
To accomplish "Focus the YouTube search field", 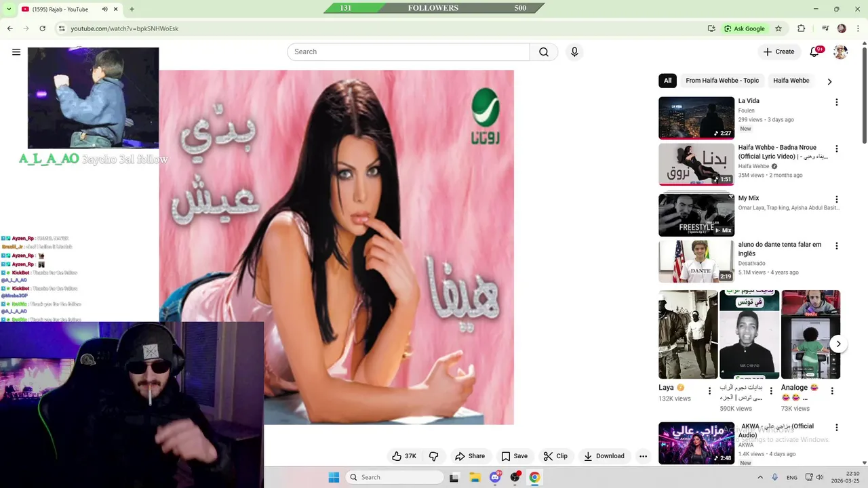I will click(x=408, y=52).
